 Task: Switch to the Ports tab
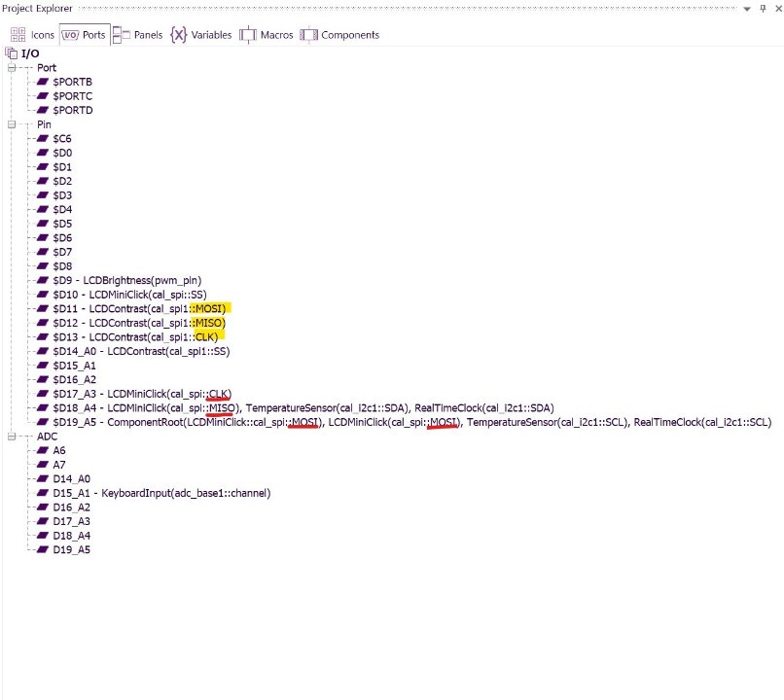point(84,34)
